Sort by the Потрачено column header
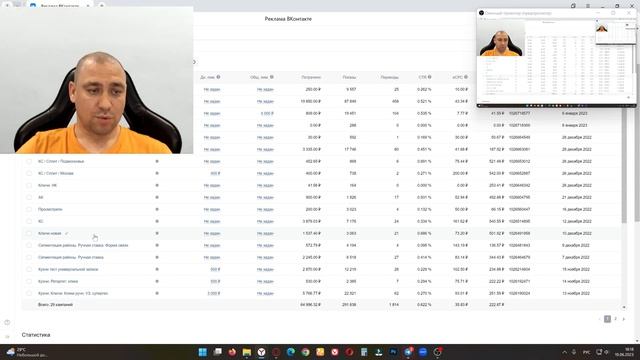The width and height of the screenshot is (640, 360). tap(311, 77)
